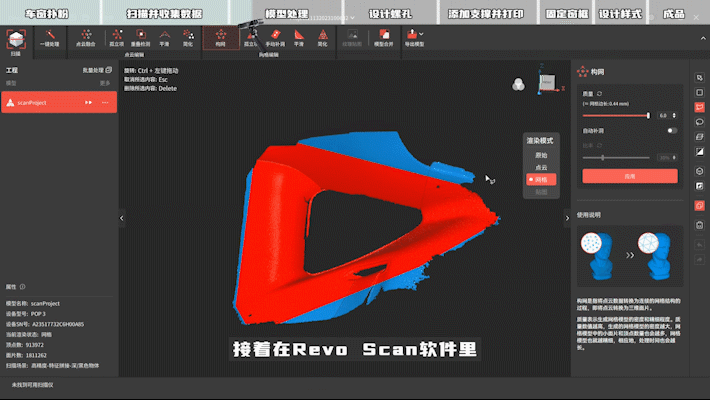This screenshot has height=400, width=710.
Task: Expand the scanProject item's three-dot menu
Action: (106, 103)
